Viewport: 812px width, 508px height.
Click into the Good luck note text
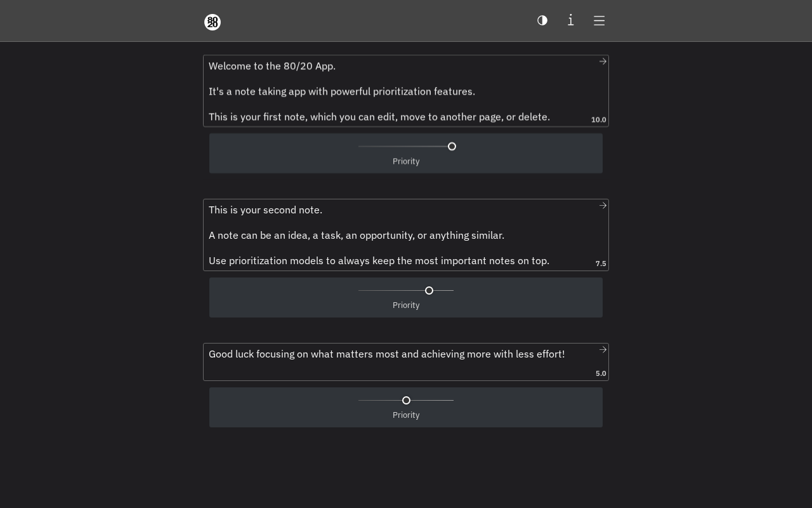point(386,354)
